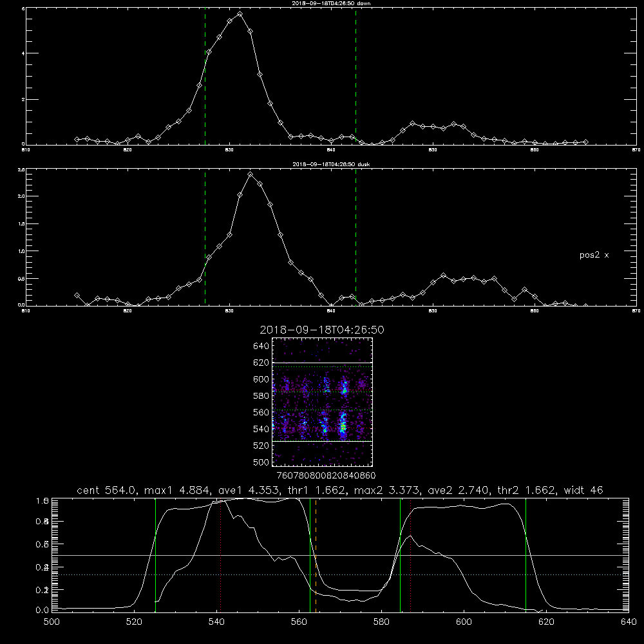This screenshot has width=644, height=644.
Task: Click the horizontal dotted threshold line in bottom plot
Action: (x=340, y=574)
